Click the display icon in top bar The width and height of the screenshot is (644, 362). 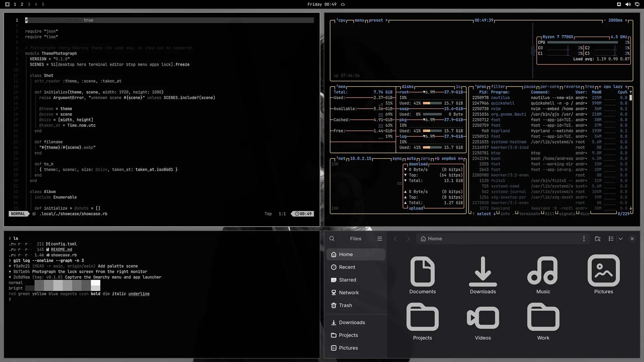[x=637, y=4]
